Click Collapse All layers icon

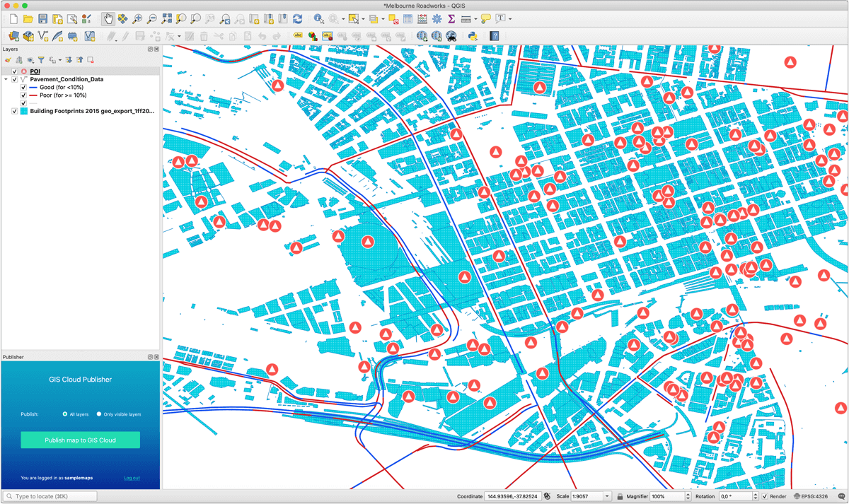[x=80, y=60]
